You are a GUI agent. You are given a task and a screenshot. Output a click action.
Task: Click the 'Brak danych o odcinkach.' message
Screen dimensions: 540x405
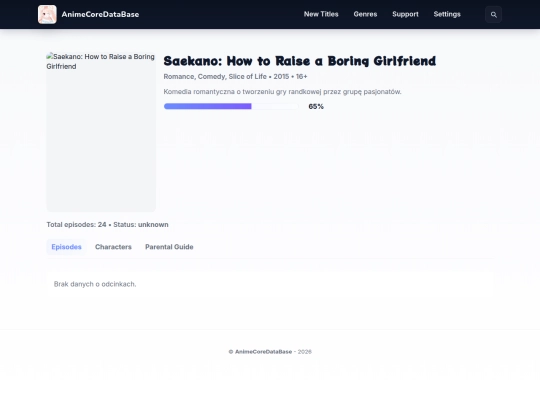coord(95,284)
